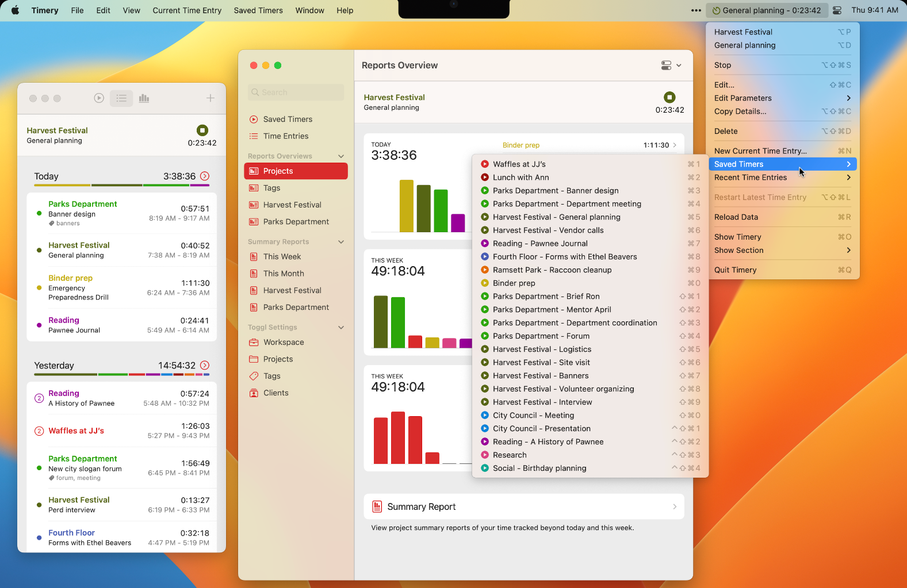Expand grouped Reading A History of Pawnee entries
Image resolution: width=907 pixels, height=588 pixels.
click(39, 398)
